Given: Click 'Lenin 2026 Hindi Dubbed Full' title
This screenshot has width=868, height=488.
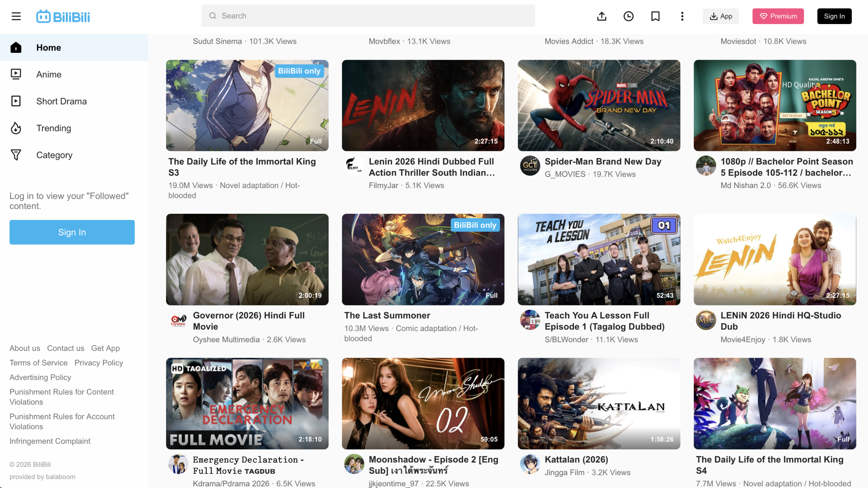Looking at the screenshot, I should point(432,167).
